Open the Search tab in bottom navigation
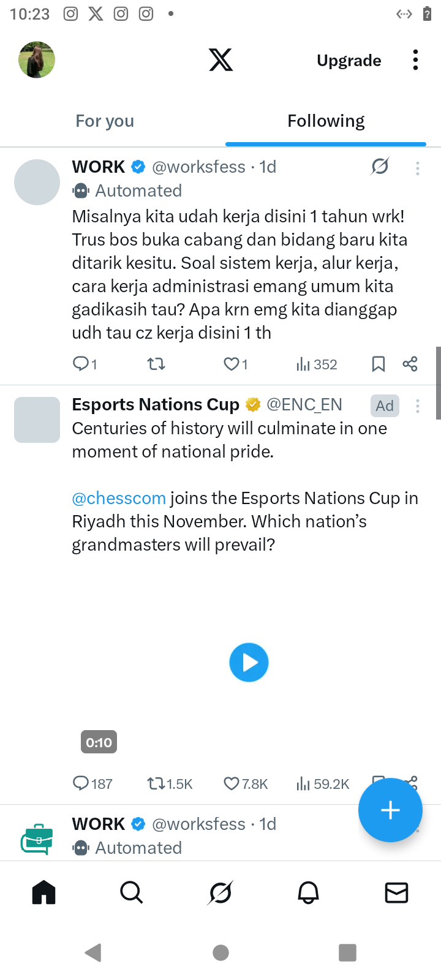This screenshot has height=980, width=441. [131, 892]
